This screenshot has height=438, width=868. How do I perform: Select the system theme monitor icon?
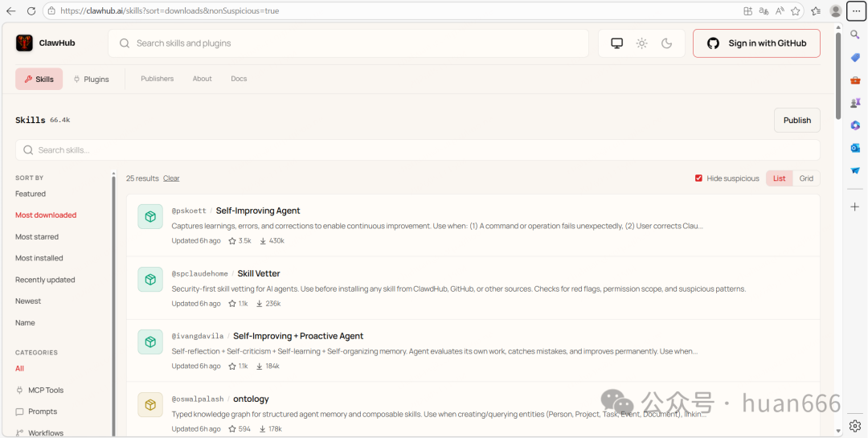pyautogui.click(x=616, y=43)
